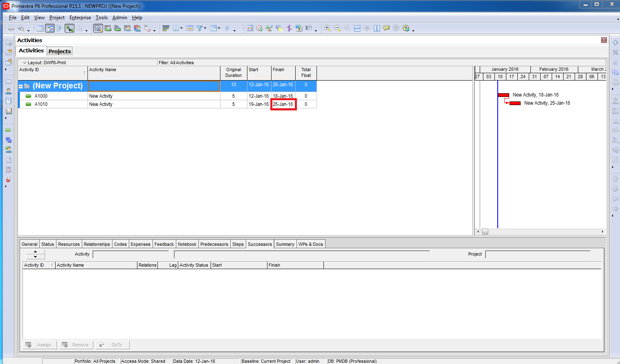Toggle the Activity Network view button

click(60, 28)
